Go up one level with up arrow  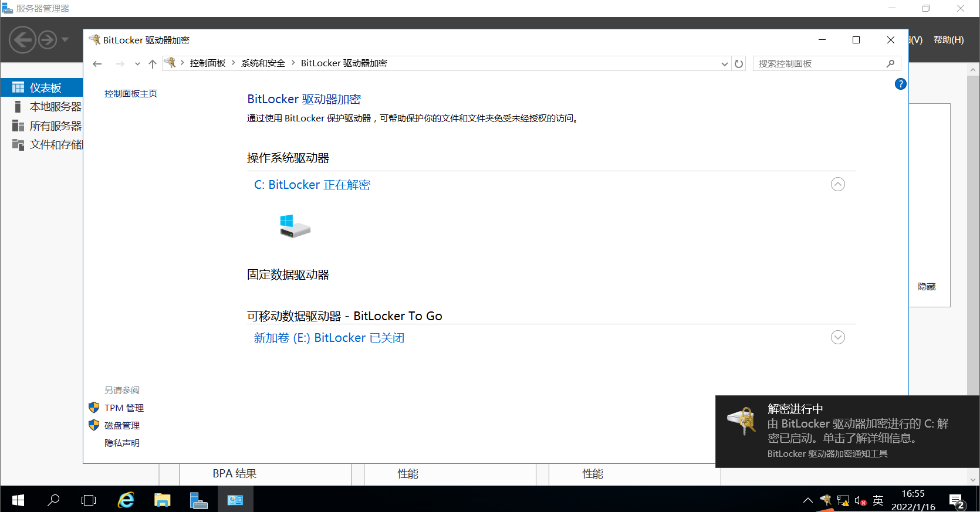point(153,64)
